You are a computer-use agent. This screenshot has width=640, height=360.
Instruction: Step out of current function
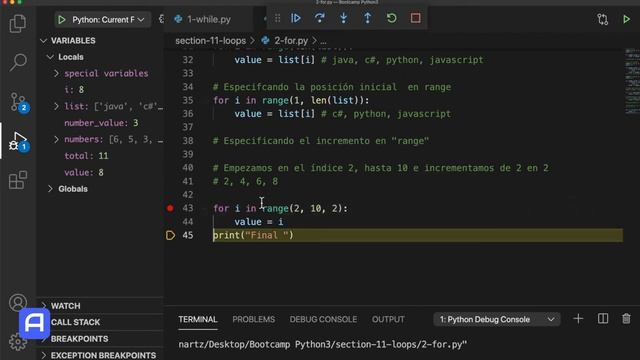[x=367, y=18]
